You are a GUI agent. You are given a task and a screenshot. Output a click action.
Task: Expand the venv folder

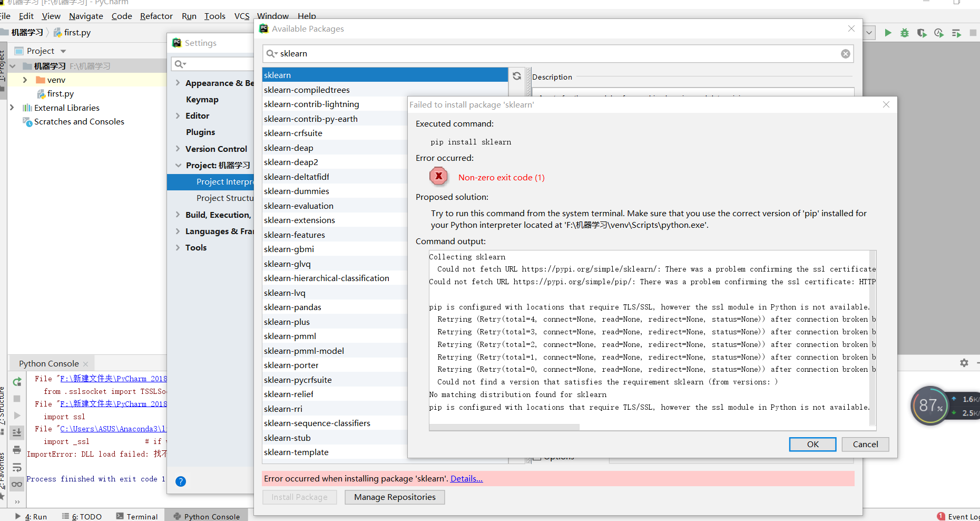25,80
